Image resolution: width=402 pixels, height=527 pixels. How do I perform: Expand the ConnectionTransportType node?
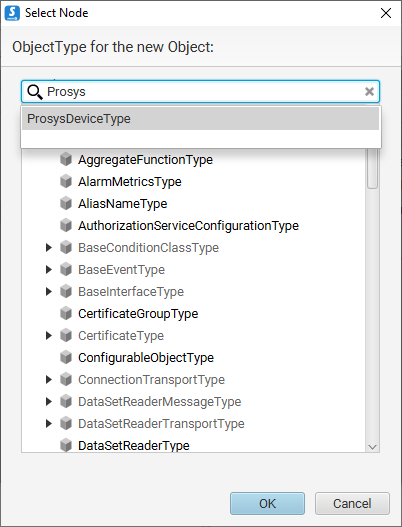[x=49, y=379]
